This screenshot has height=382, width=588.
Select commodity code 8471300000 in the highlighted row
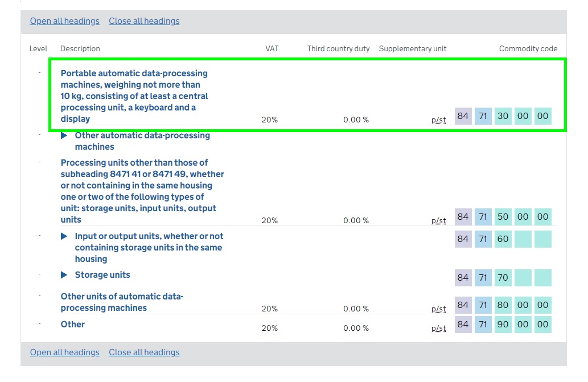[x=503, y=116]
